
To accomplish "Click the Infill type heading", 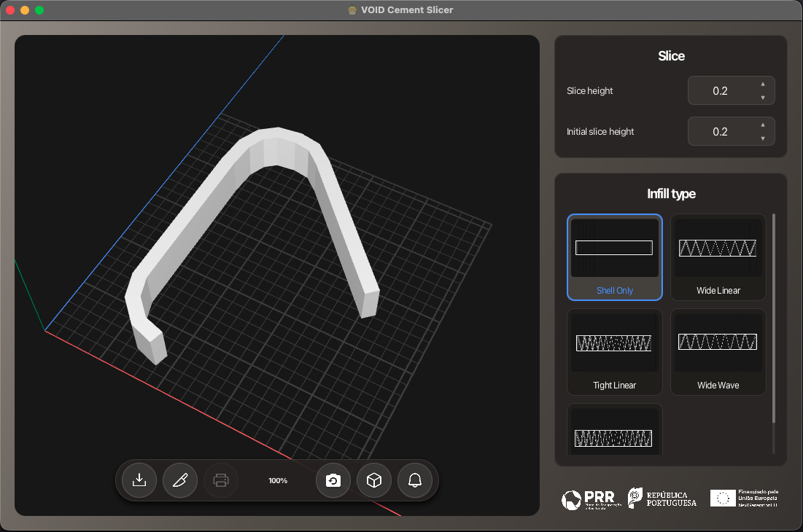I will coord(671,194).
